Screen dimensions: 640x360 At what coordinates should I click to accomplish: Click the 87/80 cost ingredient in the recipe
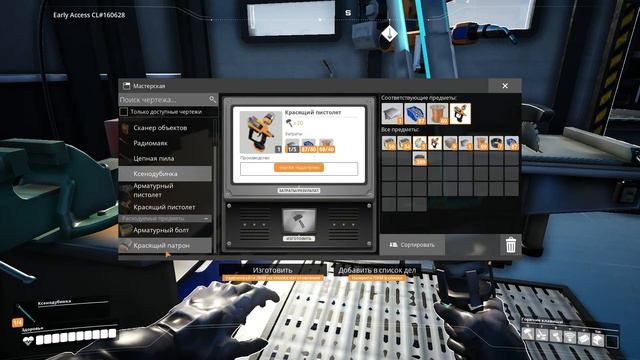coord(309,146)
